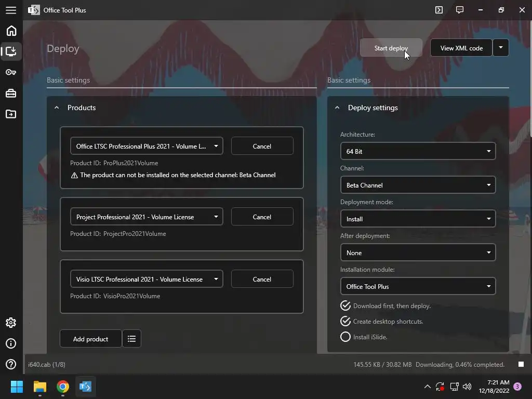The width and height of the screenshot is (532, 399).
Task: Open the network tray icon
Action: point(454,387)
